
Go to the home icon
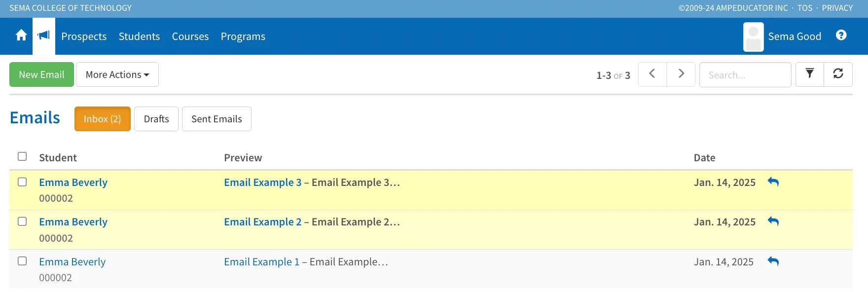pos(21,36)
